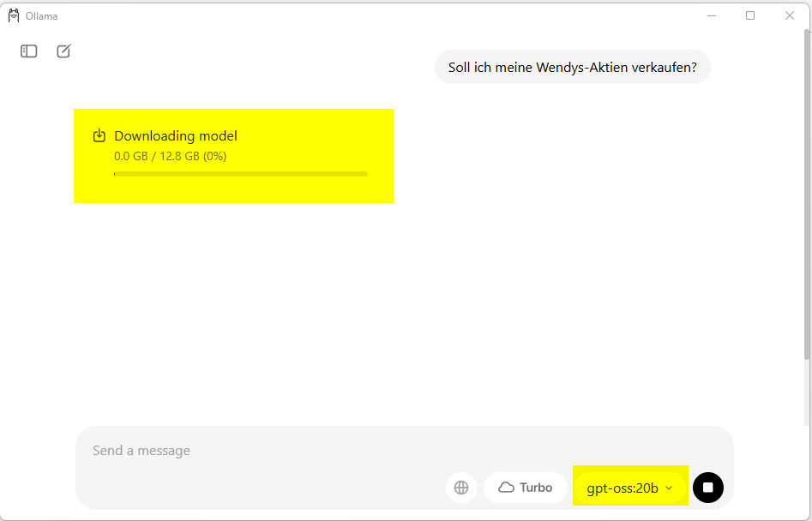Start a new chat with compose icon
The width and height of the screenshot is (812, 521).
pyautogui.click(x=63, y=51)
